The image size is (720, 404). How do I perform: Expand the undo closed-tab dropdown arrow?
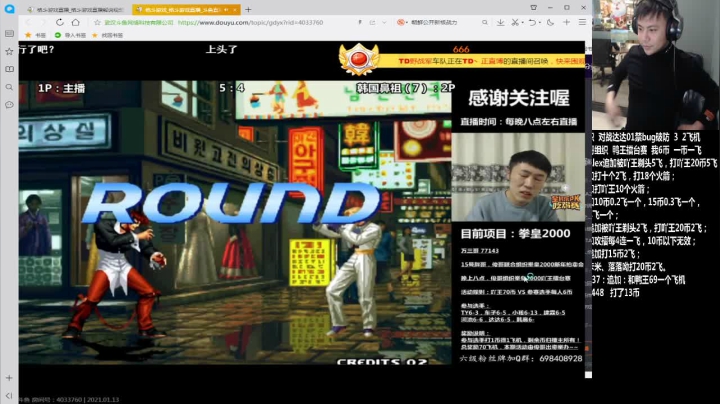coord(539,22)
